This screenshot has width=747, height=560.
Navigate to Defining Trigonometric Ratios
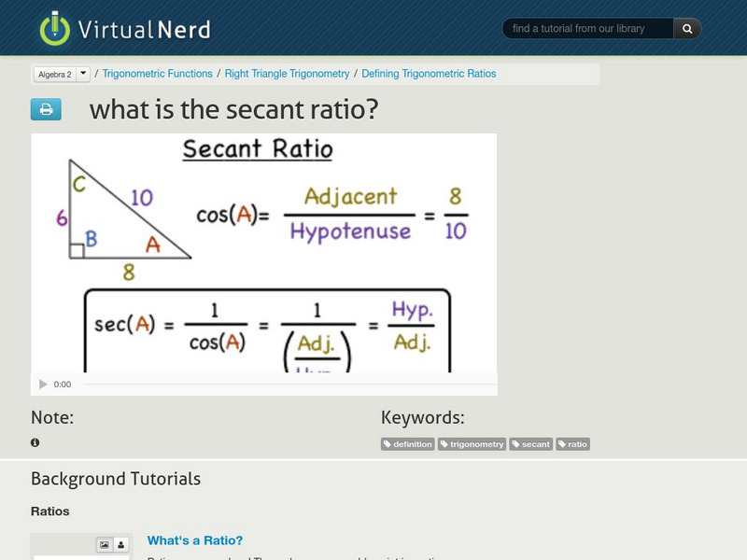[x=429, y=74]
